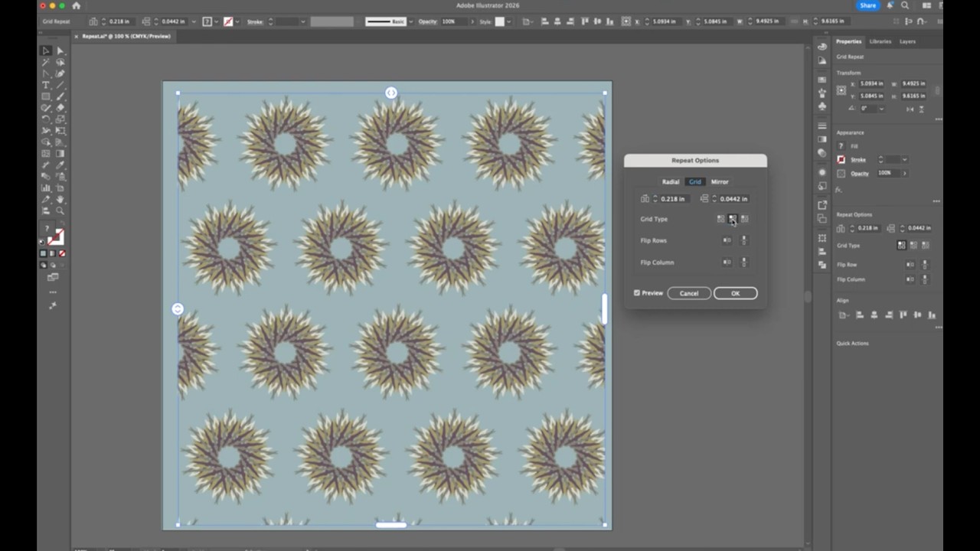Switch to Radial tab in Repeat Options
980x551 pixels.
[671, 181]
